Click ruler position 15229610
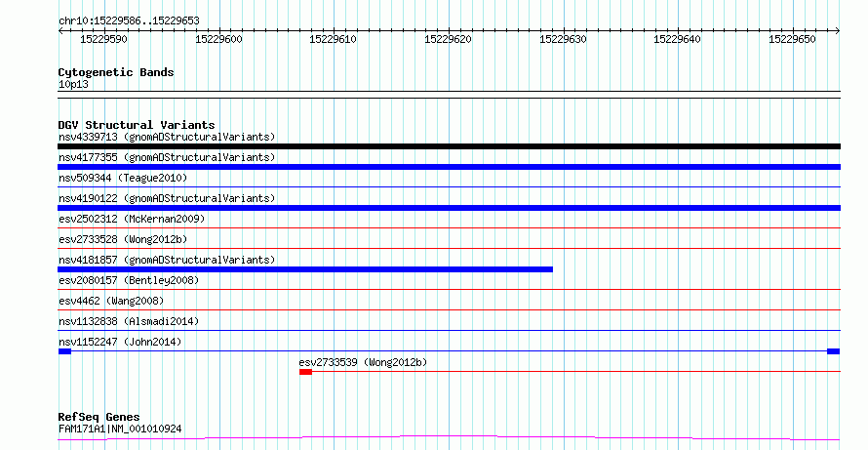 [333, 39]
